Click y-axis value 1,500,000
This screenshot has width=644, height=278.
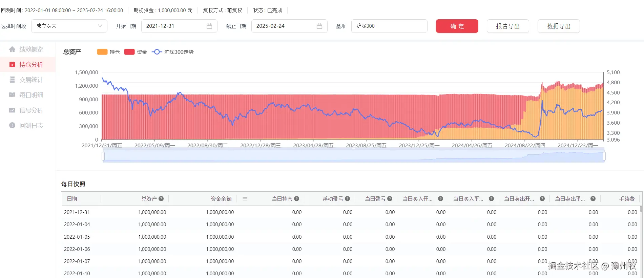[86, 72]
